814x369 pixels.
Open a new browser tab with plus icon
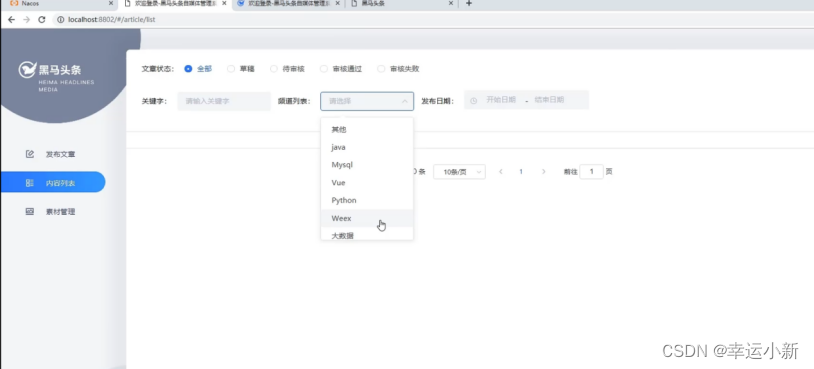pos(469,4)
